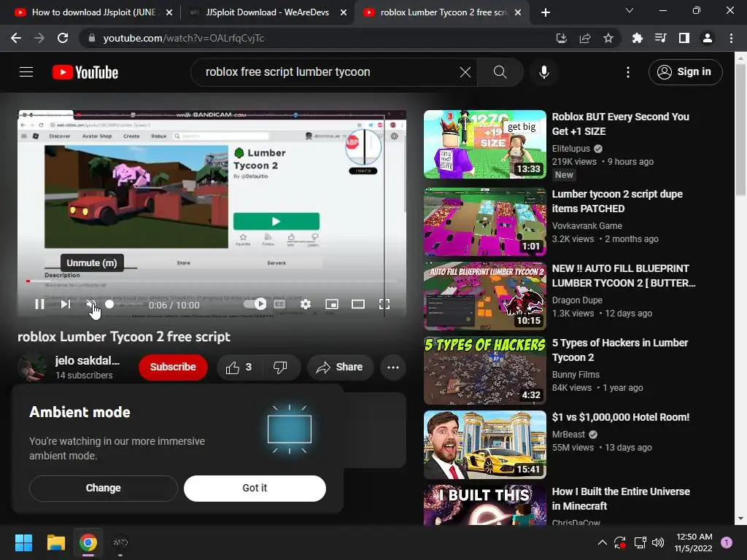Close the How to download JJsploit tab
Image resolution: width=747 pixels, height=560 pixels.
(169, 13)
